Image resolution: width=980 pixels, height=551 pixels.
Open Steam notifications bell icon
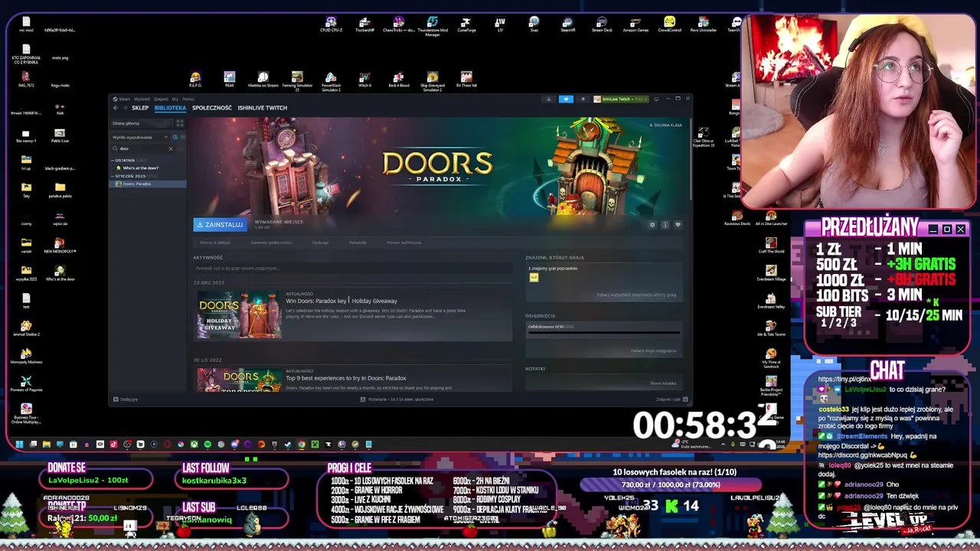coord(583,99)
